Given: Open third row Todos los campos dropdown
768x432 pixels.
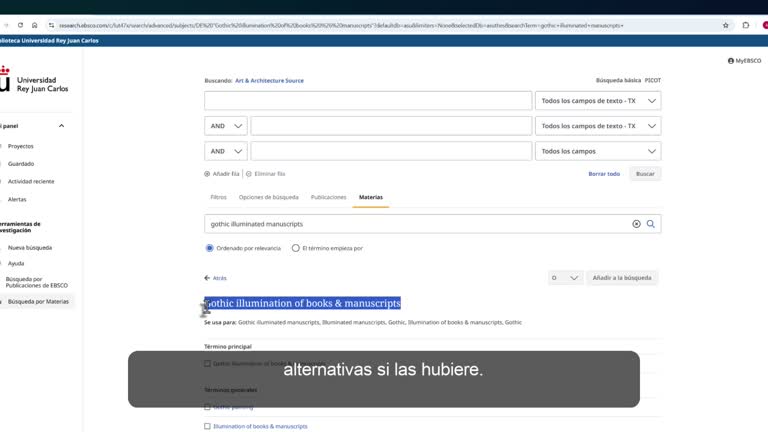Looking at the screenshot, I should point(598,151).
